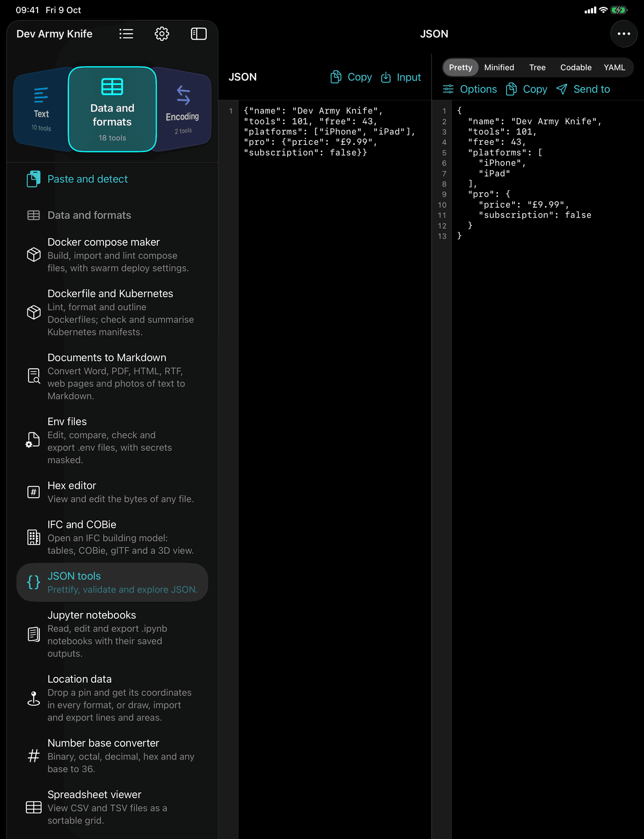Open Env files tool
Viewport: 644px width, 839px height.
[112, 440]
